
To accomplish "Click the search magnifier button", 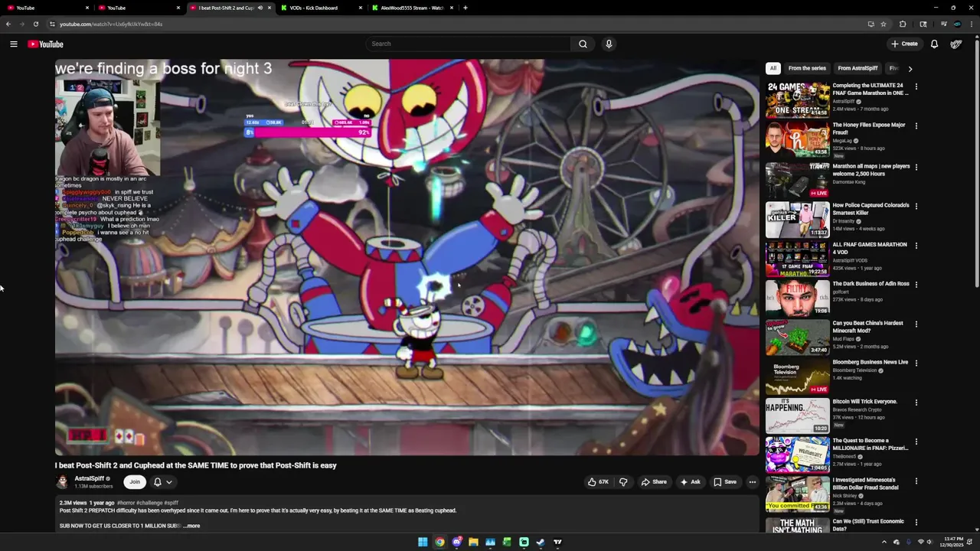I will coord(583,44).
